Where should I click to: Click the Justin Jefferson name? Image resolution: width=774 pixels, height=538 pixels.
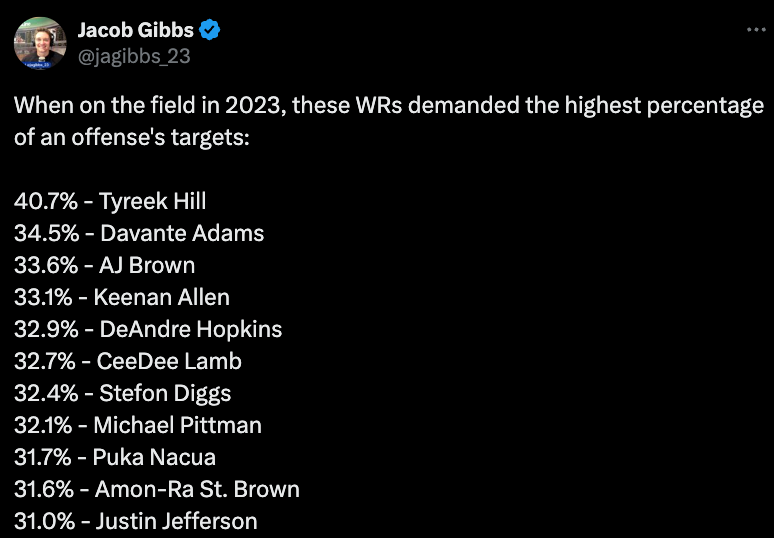(176, 521)
